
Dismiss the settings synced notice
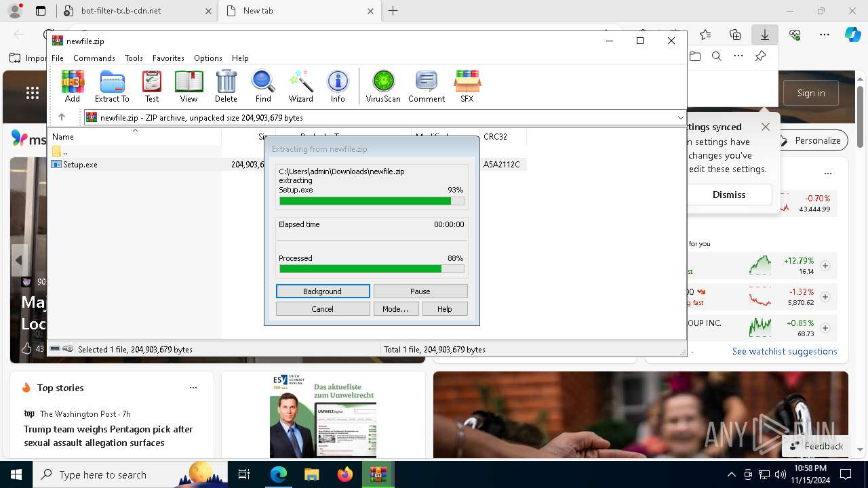click(729, 195)
